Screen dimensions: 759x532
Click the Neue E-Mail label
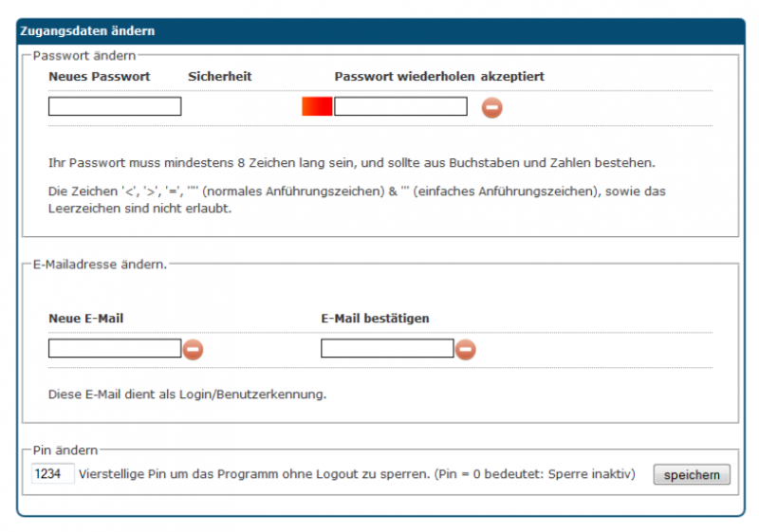(86, 319)
